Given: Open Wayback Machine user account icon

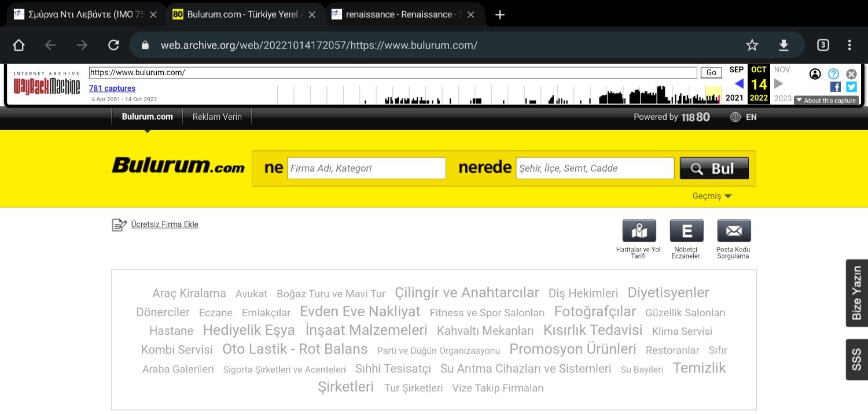Looking at the screenshot, I should point(815,73).
